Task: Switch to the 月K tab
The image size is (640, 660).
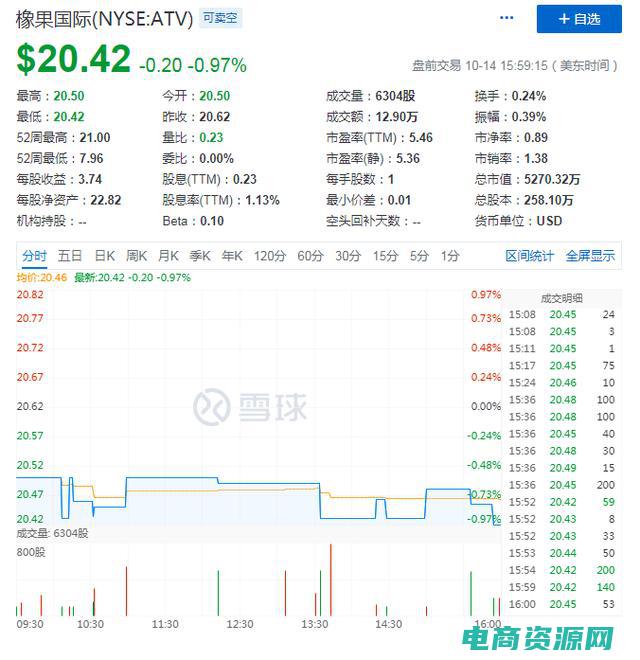Action: coord(168,255)
